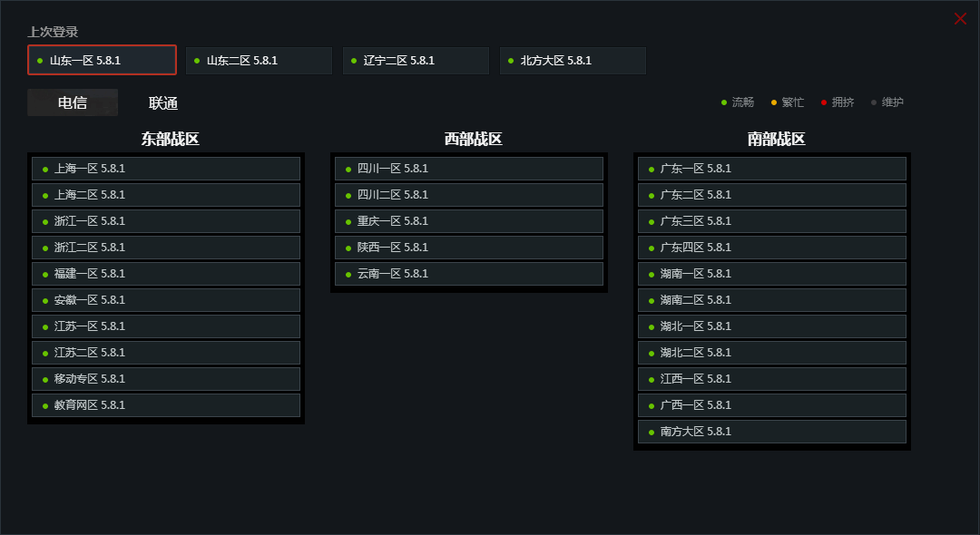Choose server 南方大区 5.8.1
Viewport: 980px width, 535px height.
coord(772,432)
